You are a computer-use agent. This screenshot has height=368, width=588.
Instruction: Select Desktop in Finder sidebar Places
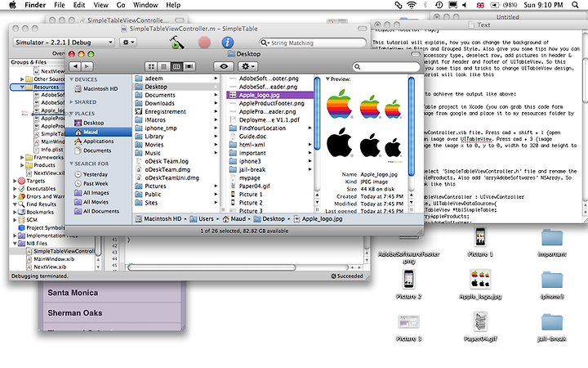tap(89, 123)
